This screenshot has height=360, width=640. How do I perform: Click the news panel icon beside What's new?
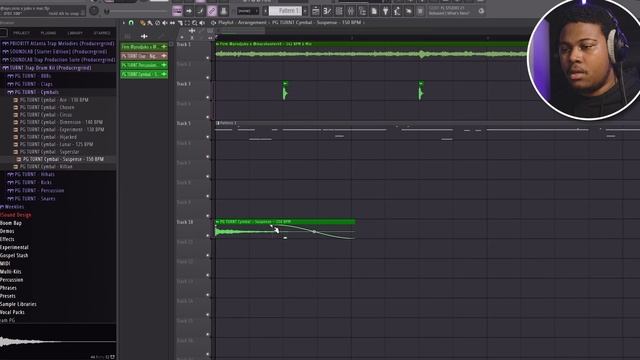click(481, 11)
